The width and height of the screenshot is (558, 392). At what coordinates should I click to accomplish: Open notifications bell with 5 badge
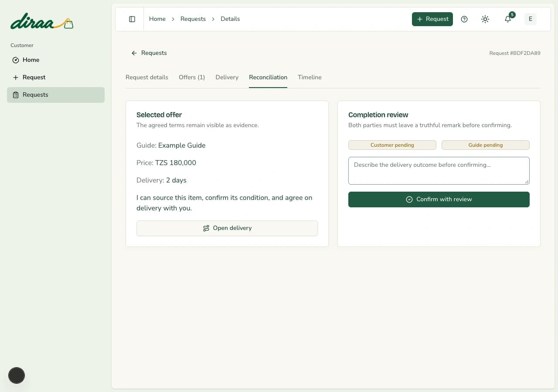click(508, 19)
